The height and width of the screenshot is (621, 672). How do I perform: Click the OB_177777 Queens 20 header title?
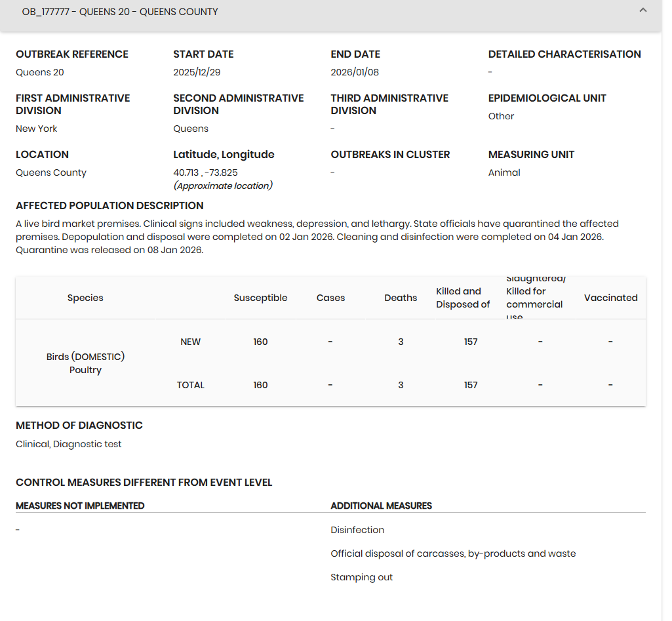coord(120,12)
